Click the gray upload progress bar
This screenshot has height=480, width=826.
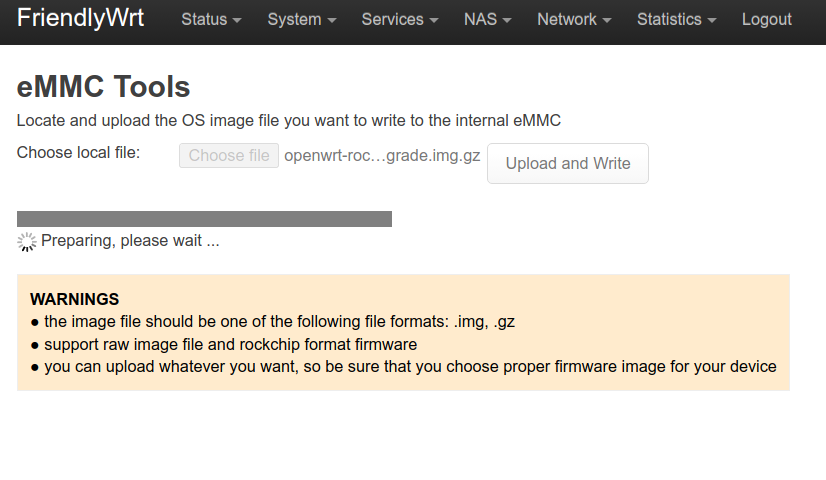point(204,219)
